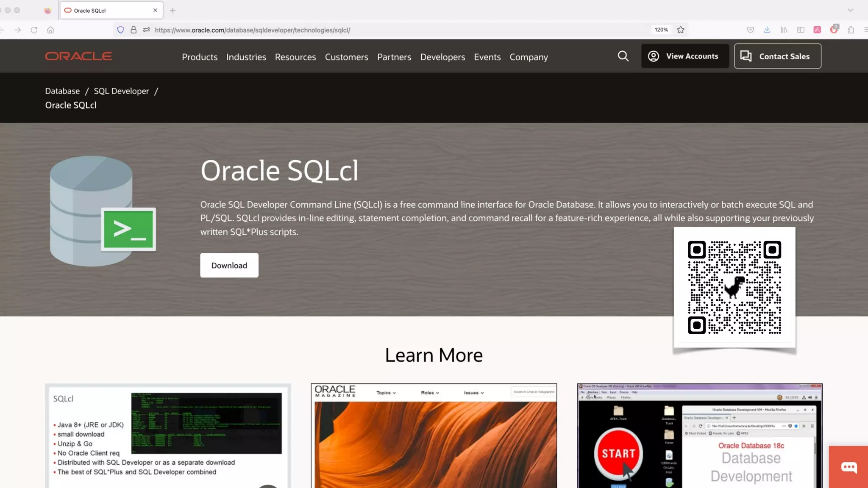Click the Download button

[x=229, y=265]
